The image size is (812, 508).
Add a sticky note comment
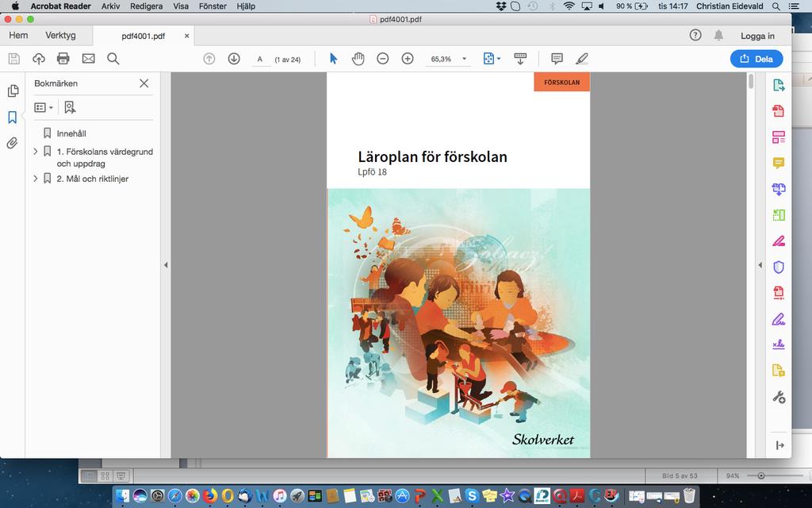(x=557, y=59)
